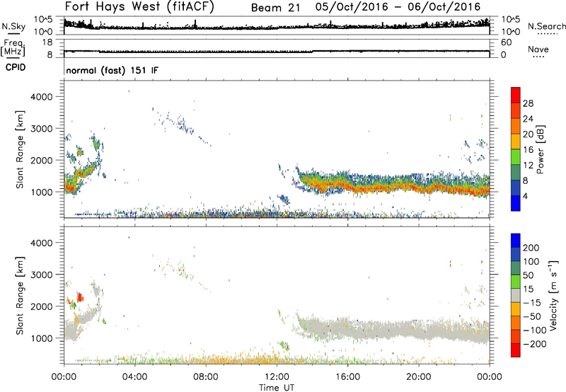The image size is (566, 392).
Task: Click the '18' frequency axis tick label
Action: click(47, 42)
